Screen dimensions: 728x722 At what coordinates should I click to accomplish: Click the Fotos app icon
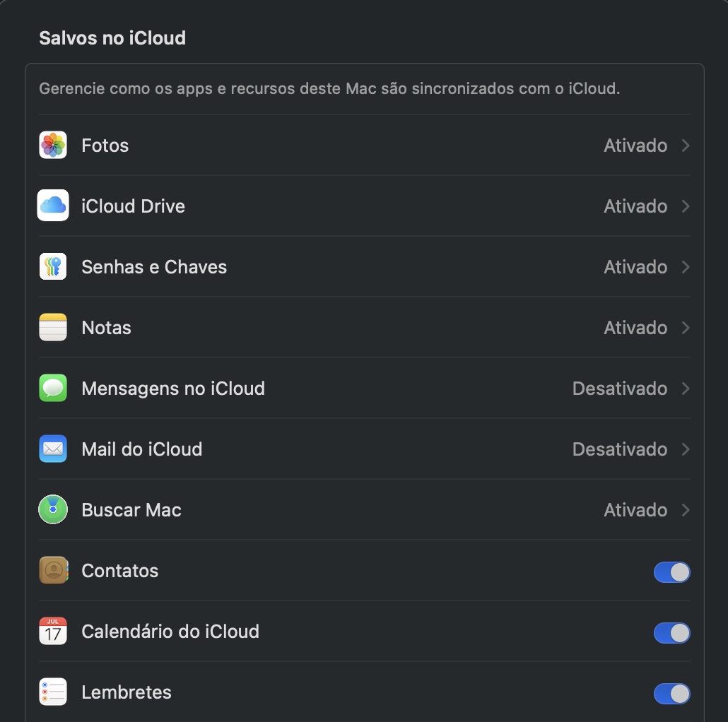[52, 145]
